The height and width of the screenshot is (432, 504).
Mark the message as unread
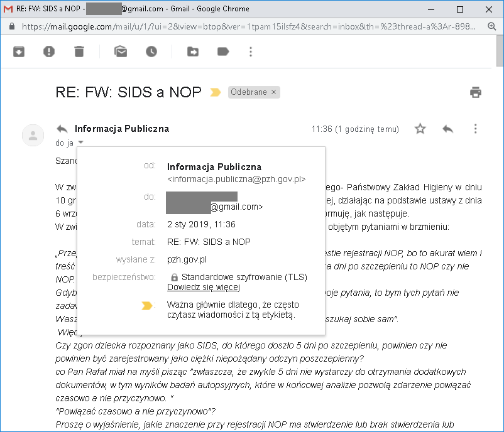pos(121,51)
